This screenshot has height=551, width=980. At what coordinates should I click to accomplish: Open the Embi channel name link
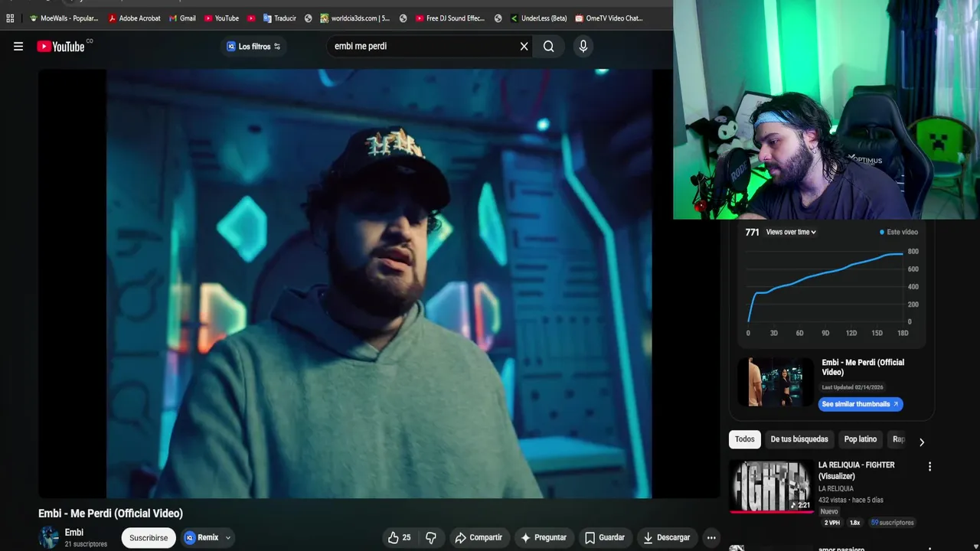(74, 533)
